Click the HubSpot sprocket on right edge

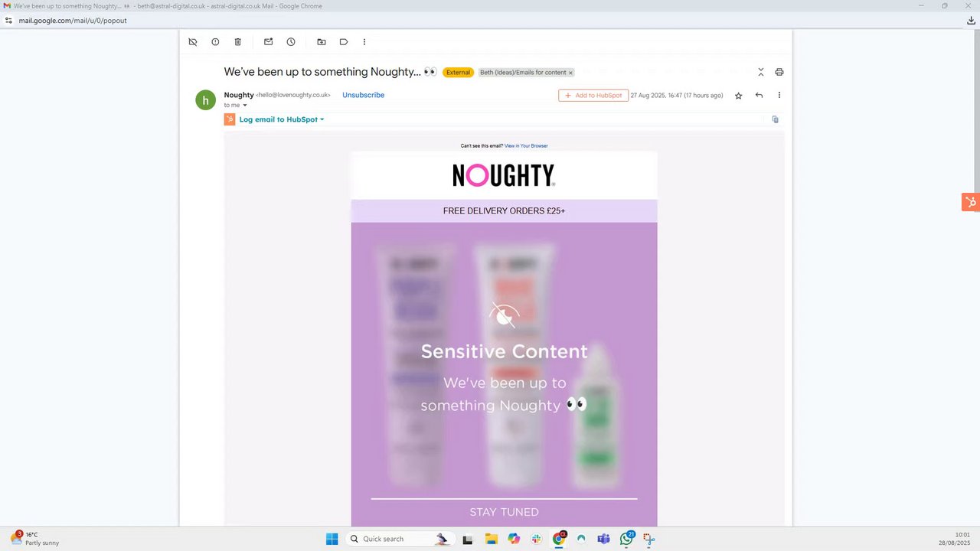971,202
